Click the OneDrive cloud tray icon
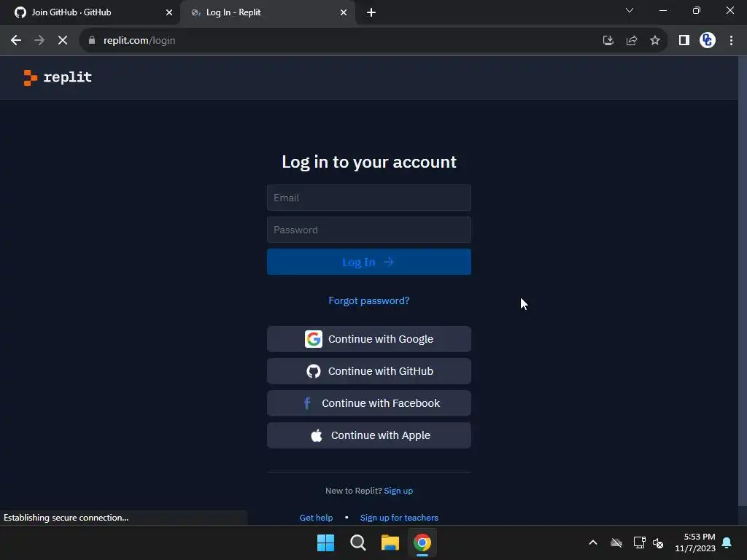 click(x=616, y=542)
